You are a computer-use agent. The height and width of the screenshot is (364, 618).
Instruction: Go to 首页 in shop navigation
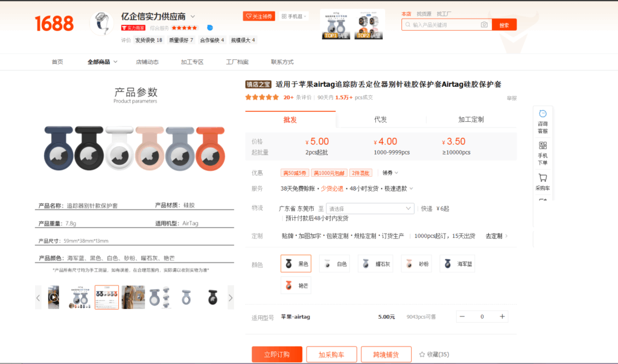pos(57,62)
